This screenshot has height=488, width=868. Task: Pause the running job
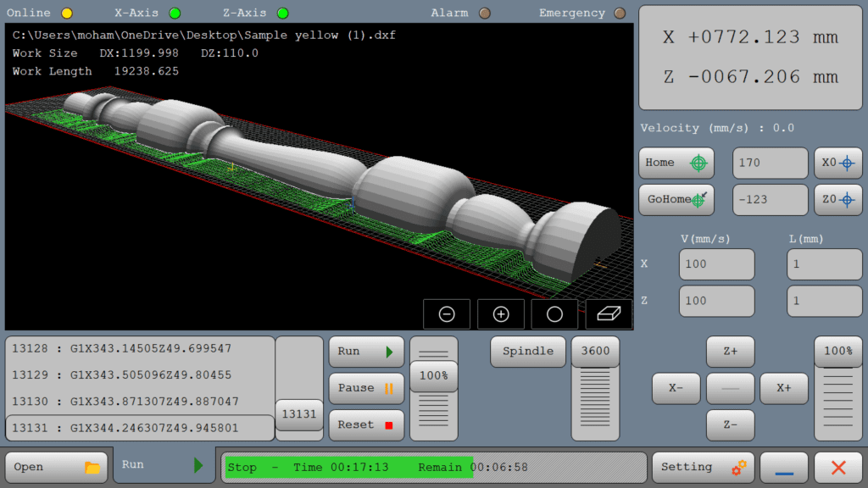click(366, 388)
